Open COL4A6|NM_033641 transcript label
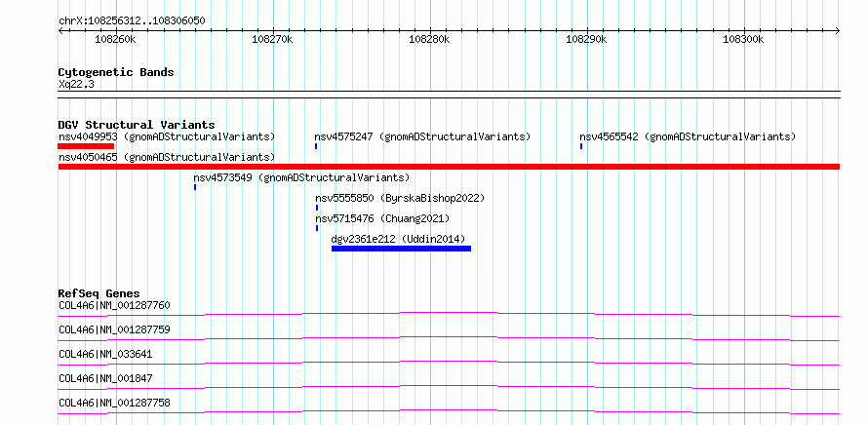 (x=105, y=354)
